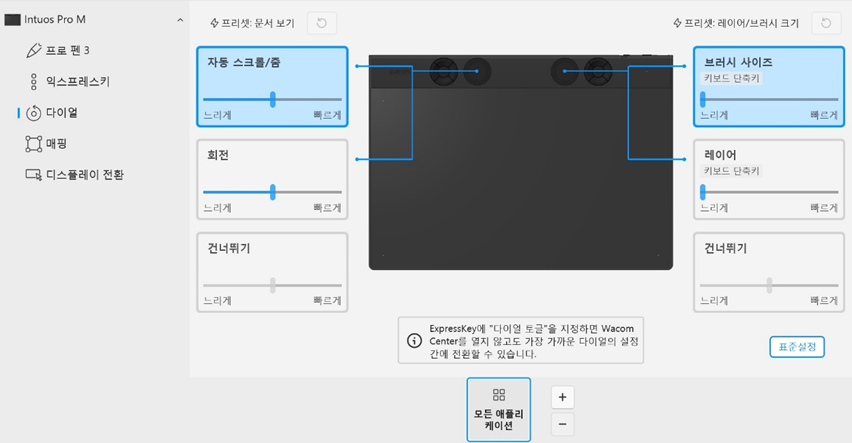852x443 pixels.
Task: Open the 프리셋: 문서 보기 preset label
Action: 258,23
